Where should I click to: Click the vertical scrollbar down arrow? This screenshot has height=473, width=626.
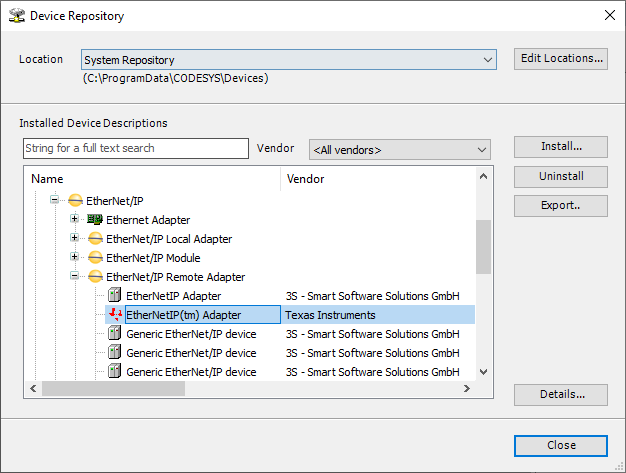[x=483, y=371]
